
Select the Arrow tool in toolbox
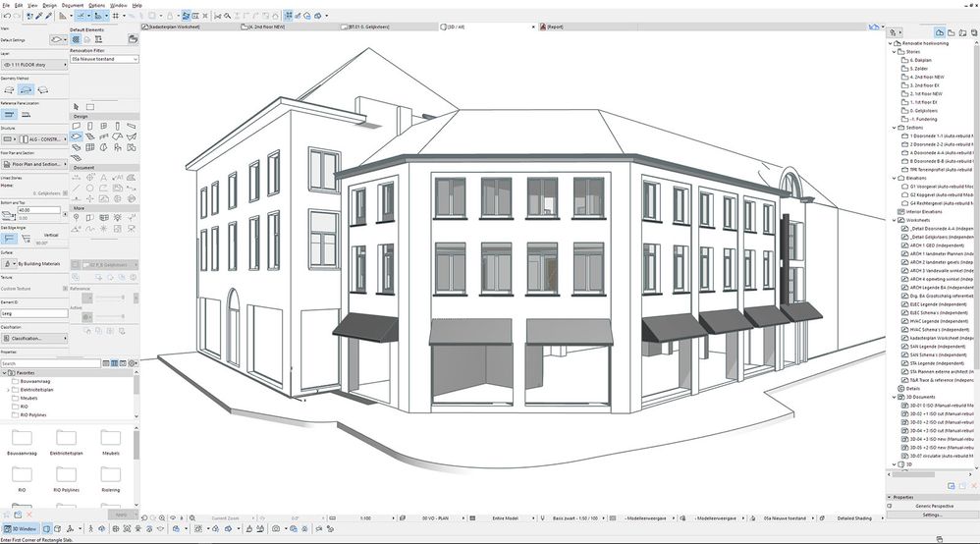(77, 107)
